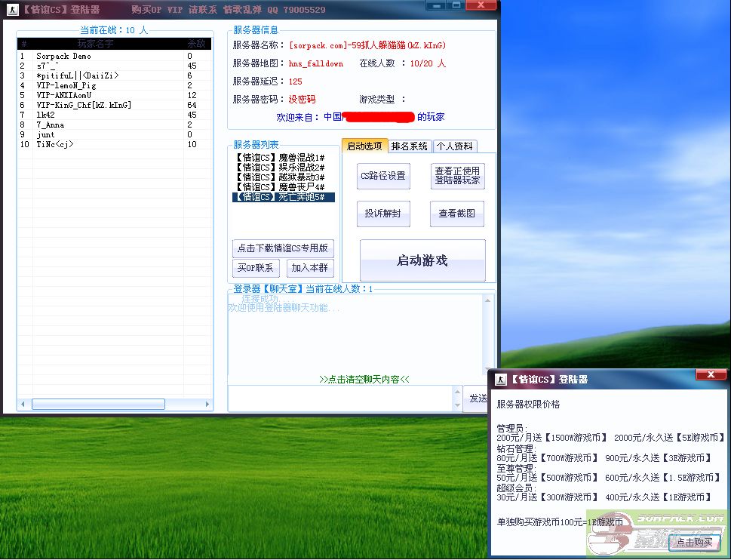The width and height of the screenshot is (731, 560).
Task: Select the 启动选项 tab
Action: point(364,146)
